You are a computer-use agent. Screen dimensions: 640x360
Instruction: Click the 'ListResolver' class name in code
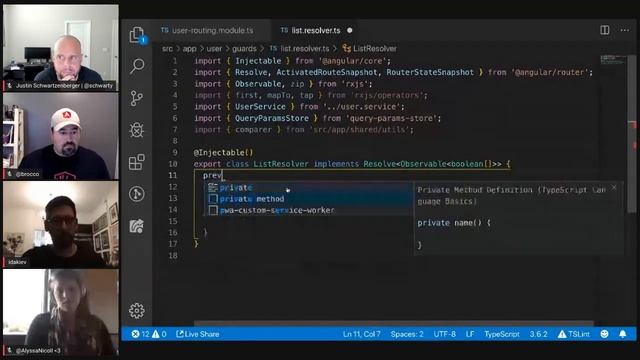click(x=281, y=164)
